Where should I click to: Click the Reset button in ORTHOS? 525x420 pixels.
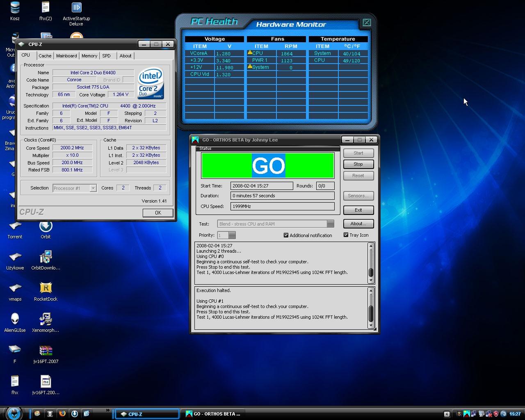[x=358, y=176]
